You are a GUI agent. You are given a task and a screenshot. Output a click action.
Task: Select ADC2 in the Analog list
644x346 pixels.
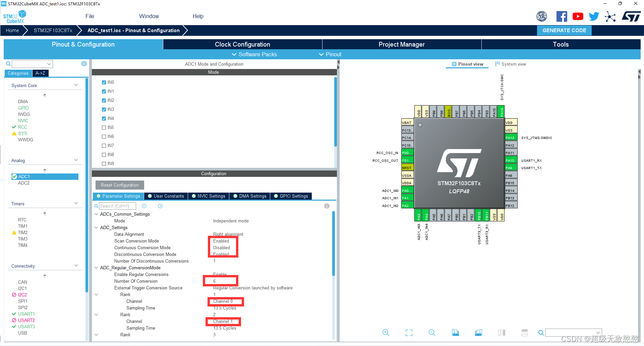point(24,183)
